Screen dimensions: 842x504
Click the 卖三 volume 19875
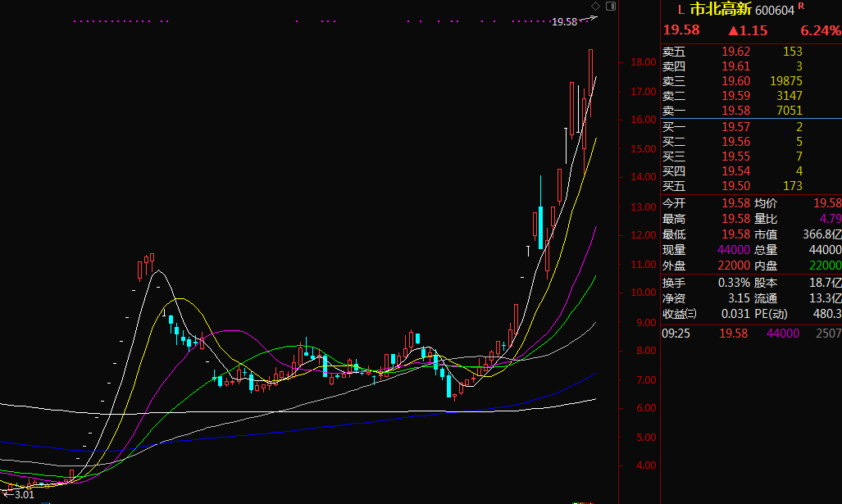(786, 81)
